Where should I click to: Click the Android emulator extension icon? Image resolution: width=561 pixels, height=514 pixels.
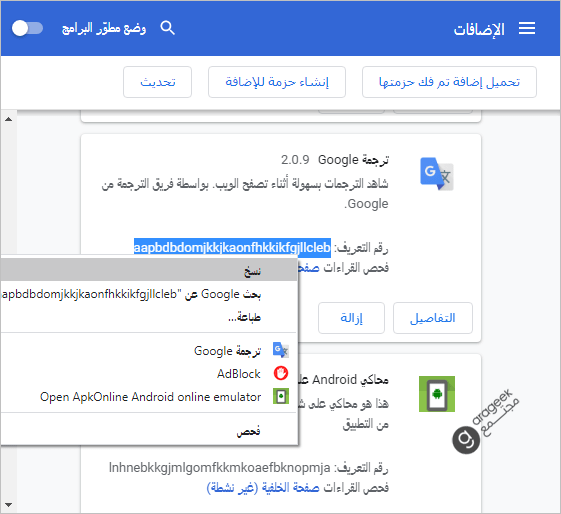click(437, 394)
